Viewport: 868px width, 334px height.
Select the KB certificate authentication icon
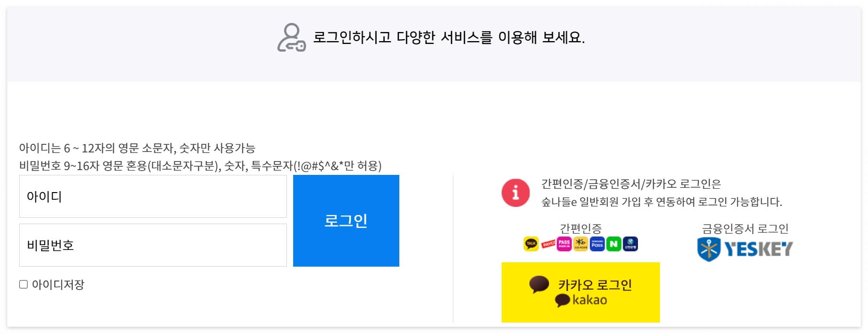point(580,244)
